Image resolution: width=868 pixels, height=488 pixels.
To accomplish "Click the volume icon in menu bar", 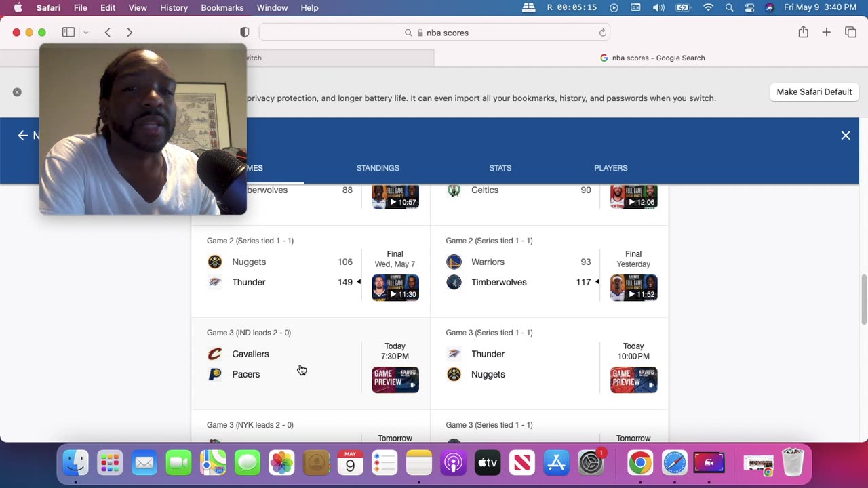I will point(658,7).
